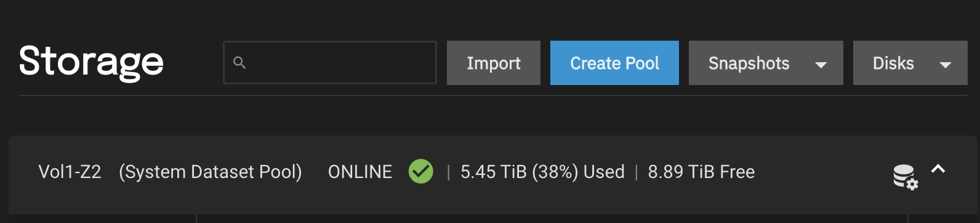Click the word Used in pool row
Image resolution: width=980 pixels, height=223 pixels.
604,171
